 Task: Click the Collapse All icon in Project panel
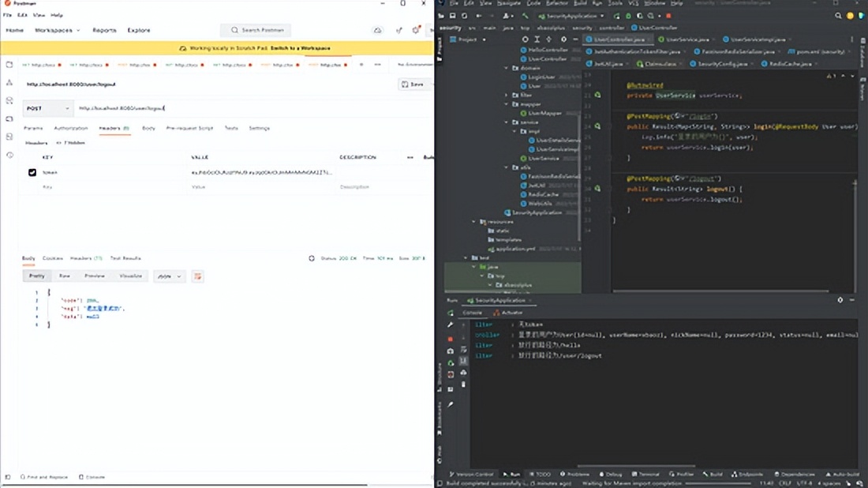548,39
